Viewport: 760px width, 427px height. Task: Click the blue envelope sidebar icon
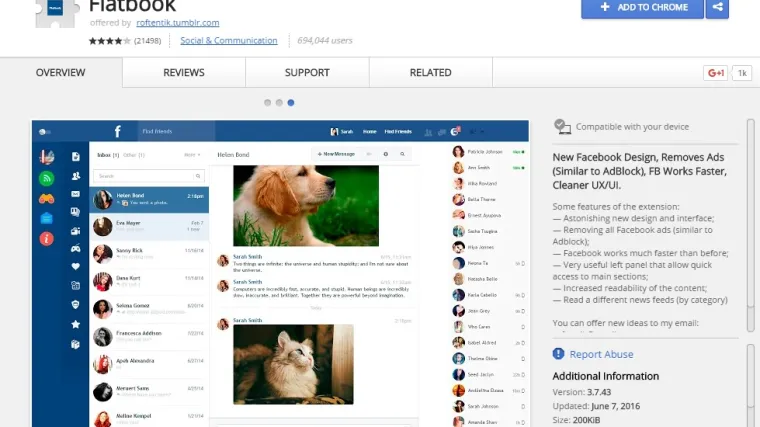[x=47, y=218]
